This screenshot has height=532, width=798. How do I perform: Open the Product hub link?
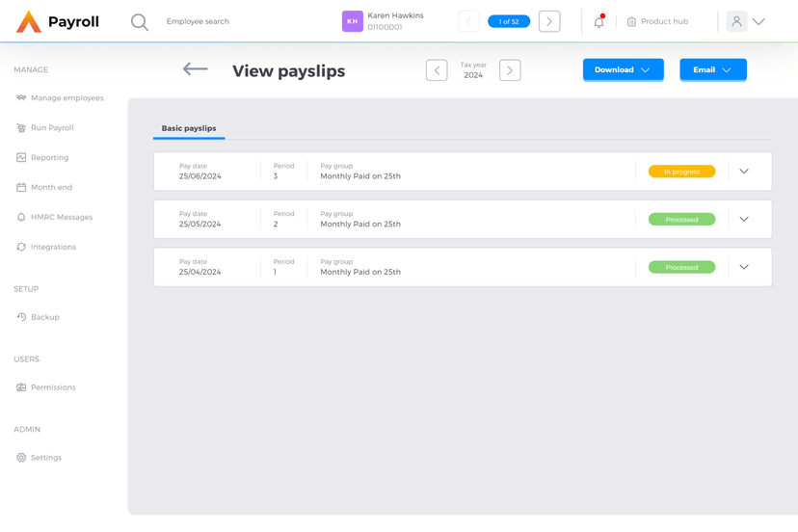coord(657,21)
